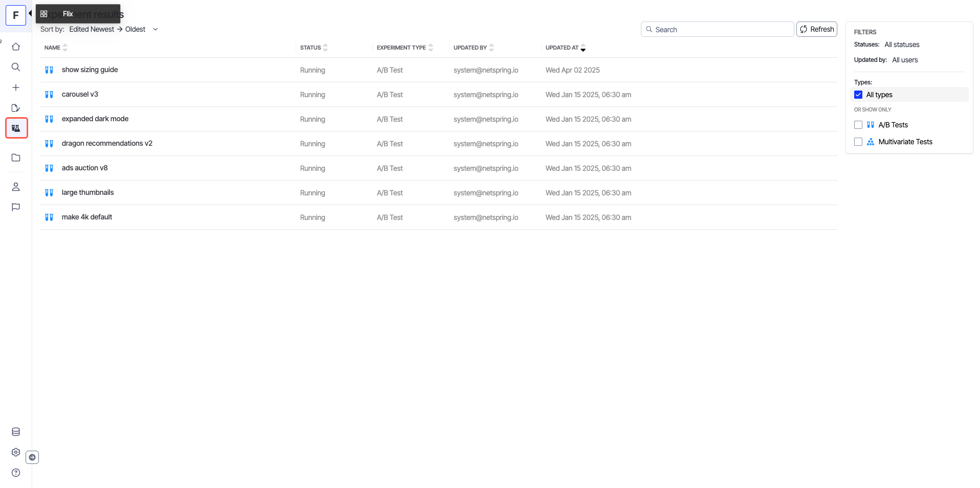Click the flag icon in the sidebar
Image resolution: width=980 pixels, height=488 pixels.
(16, 207)
